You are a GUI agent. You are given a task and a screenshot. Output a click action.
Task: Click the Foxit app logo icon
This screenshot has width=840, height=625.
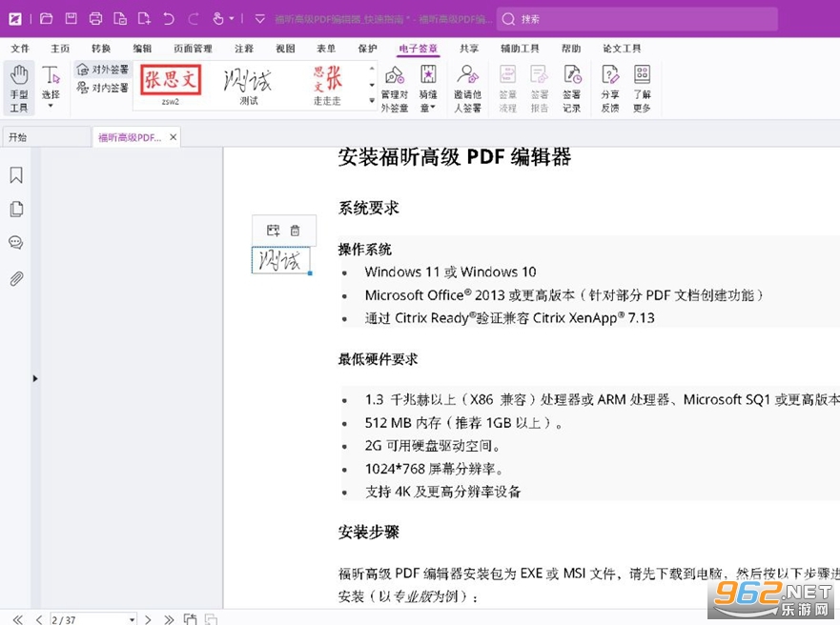(x=15, y=19)
